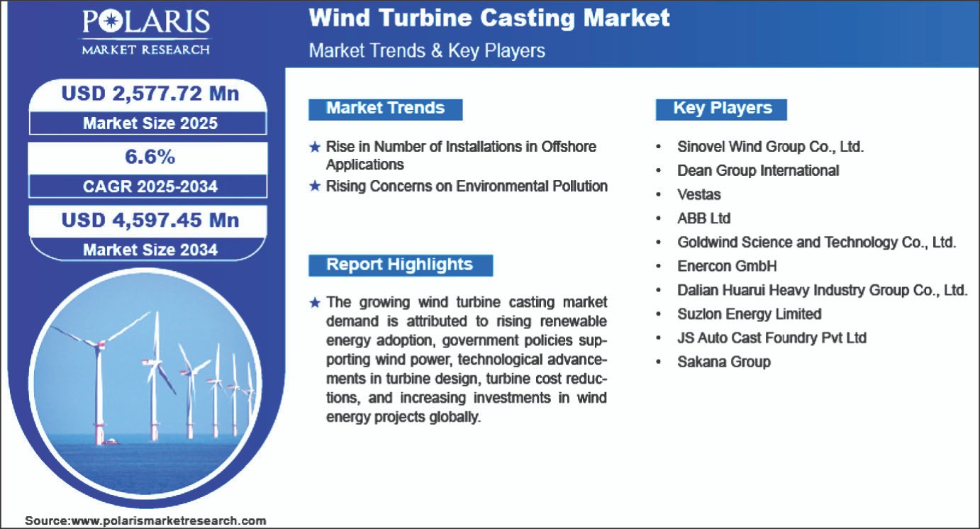Screen dimensions: 980x529
Task: Select Goldwind Science and Technology Co., Ltd.
Action: pyautogui.click(x=817, y=243)
